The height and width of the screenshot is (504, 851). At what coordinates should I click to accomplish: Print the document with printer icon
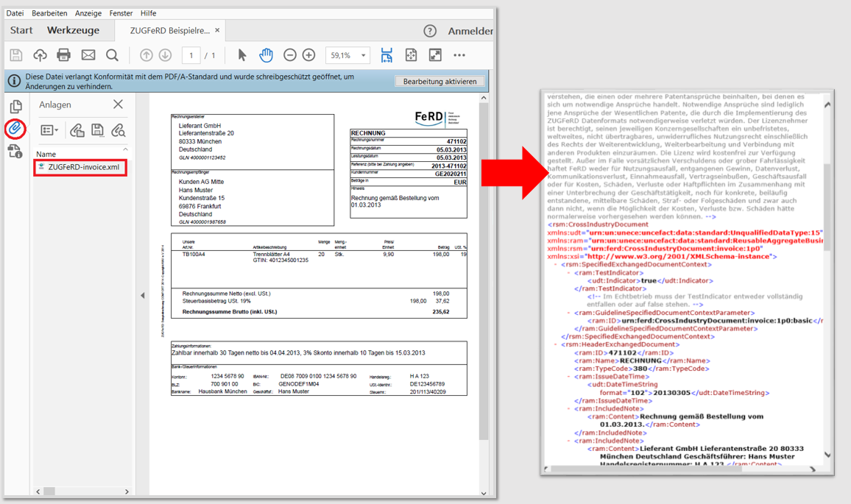pos(63,54)
